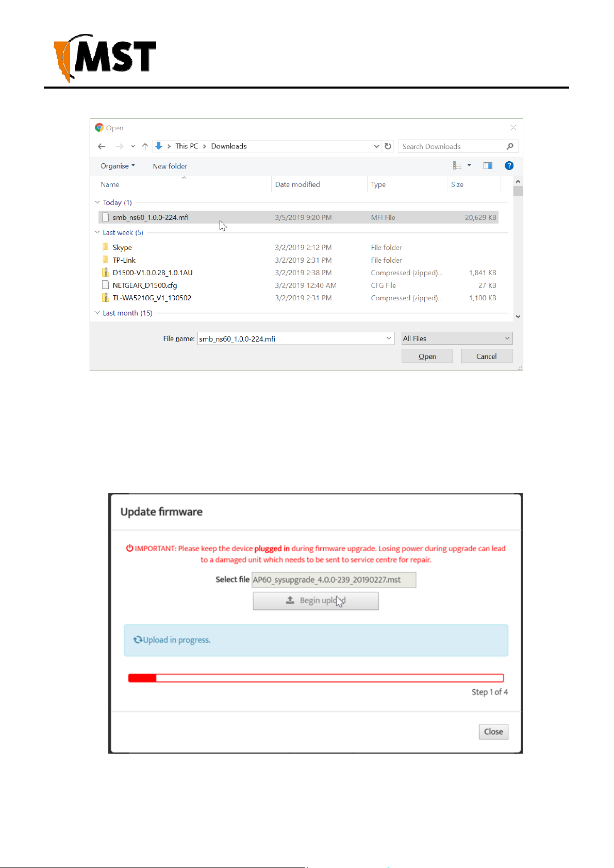Open the Organise menu

118,166
